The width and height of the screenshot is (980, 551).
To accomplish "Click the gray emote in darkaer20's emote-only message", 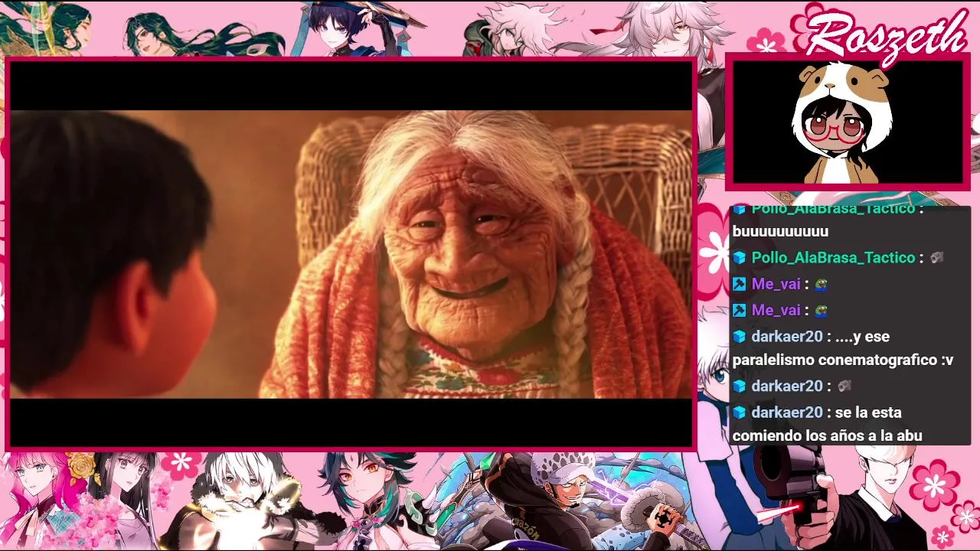I will pyautogui.click(x=844, y=386).
